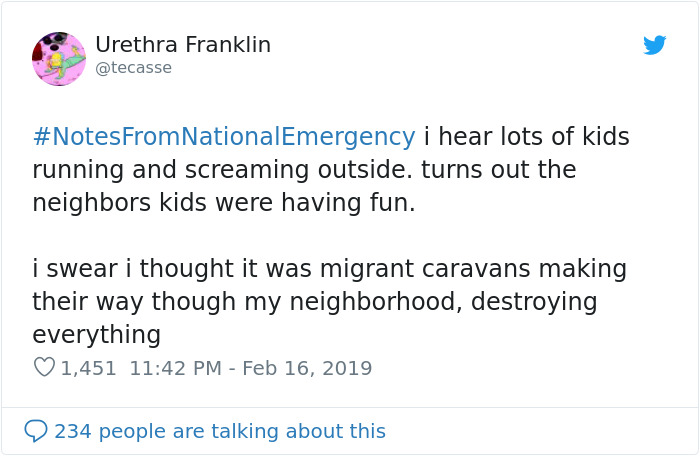The image size is (700, 456).
Task: Open the 11:42 PM timestamp
Action: coord(173,368)
